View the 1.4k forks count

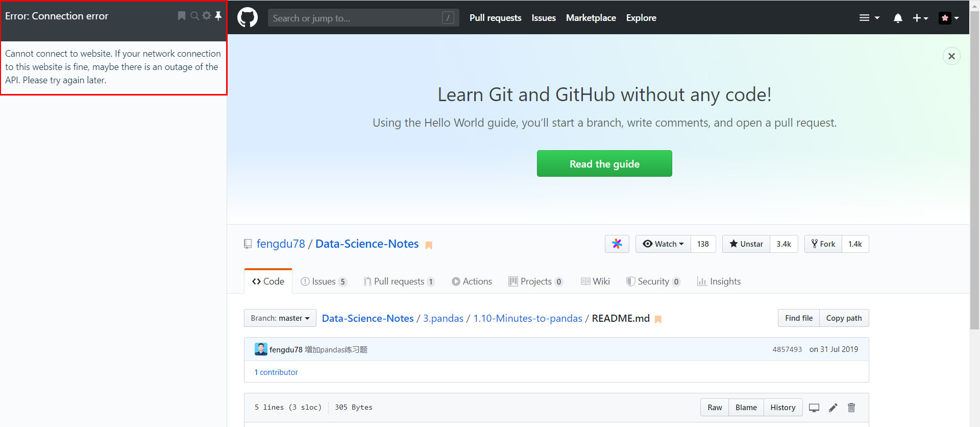pyautogui.click(x=855, y=244)
